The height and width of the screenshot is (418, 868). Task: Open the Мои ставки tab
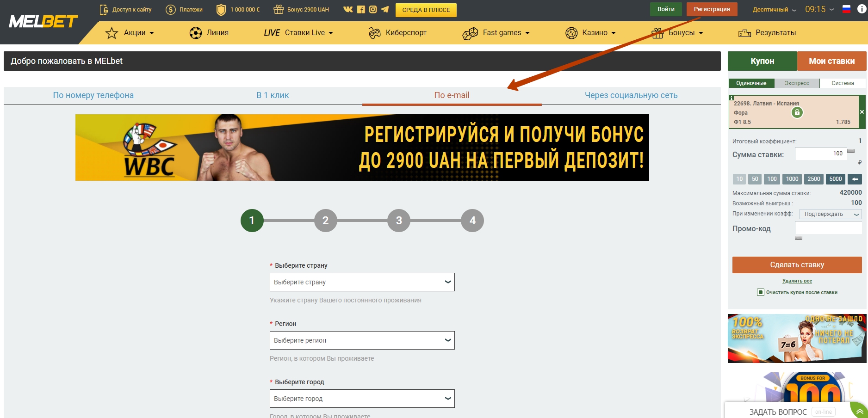(831, 61)
